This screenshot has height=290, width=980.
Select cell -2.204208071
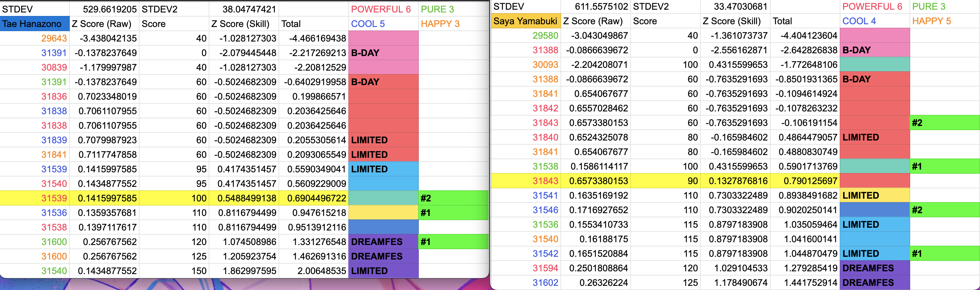pyautogui.click(x=595, y=64)
